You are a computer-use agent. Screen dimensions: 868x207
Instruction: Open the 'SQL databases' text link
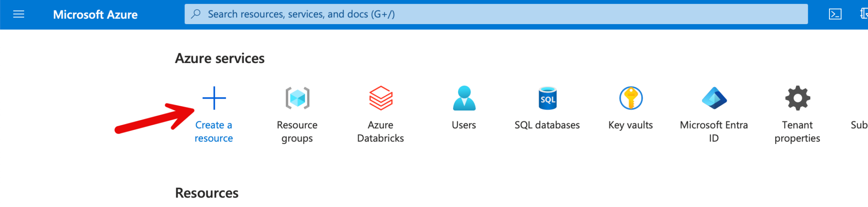pos(547,125)
